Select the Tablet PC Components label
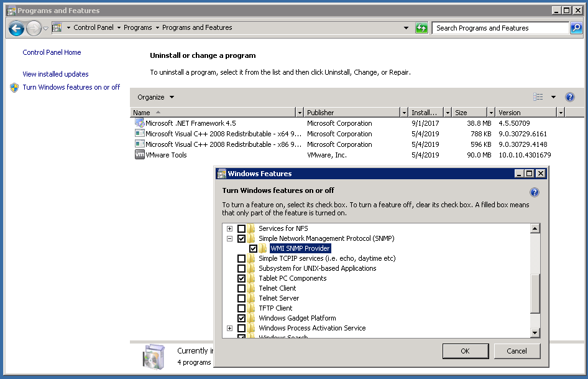 click(293, 278)
